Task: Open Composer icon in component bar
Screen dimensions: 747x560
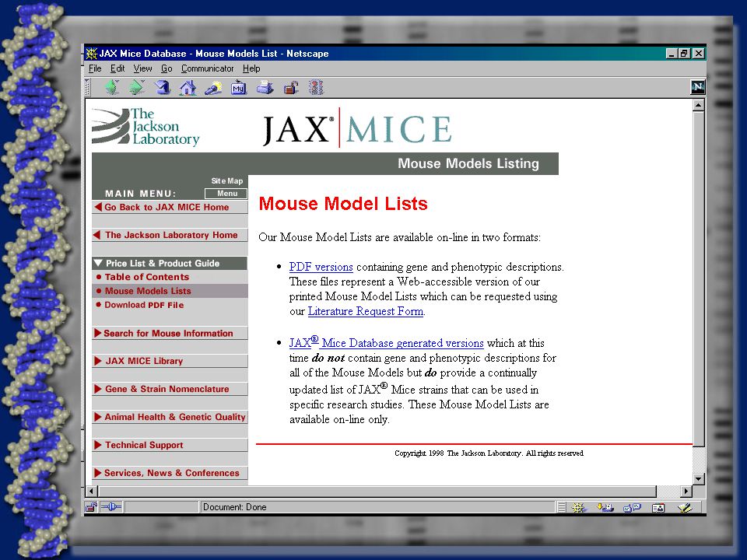Action: tap(685, 508)
